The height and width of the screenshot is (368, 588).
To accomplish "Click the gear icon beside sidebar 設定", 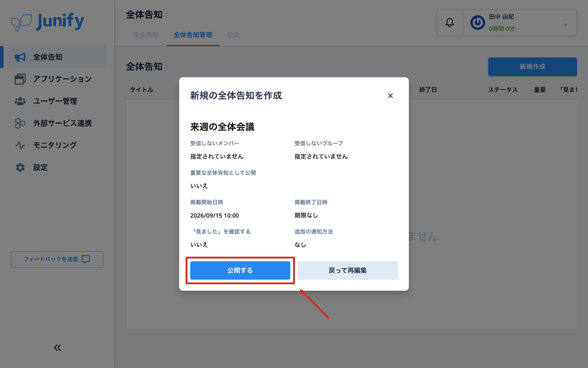I will tap(20, 167).
